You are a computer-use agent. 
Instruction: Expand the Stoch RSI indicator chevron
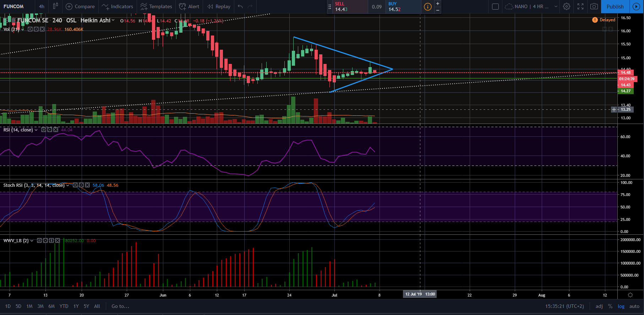pyautogui.click(x=67, y=185)
